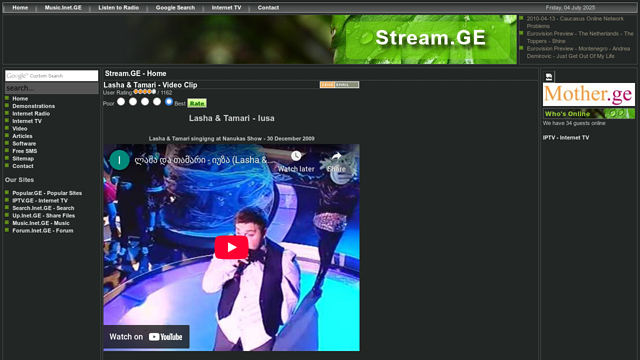Click the Share arrow icon on video
The width and height of the screenshot is (640, 360).
[336, 156]
